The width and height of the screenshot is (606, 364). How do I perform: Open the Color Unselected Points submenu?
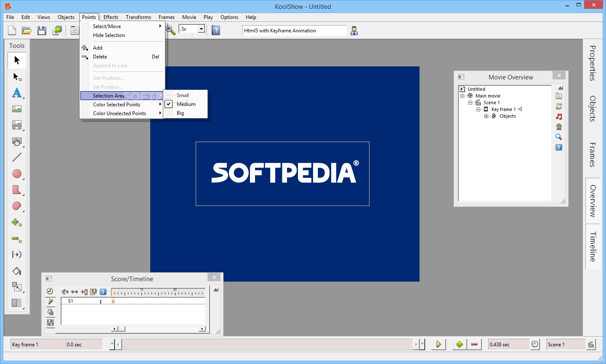(x=122, y=113)
